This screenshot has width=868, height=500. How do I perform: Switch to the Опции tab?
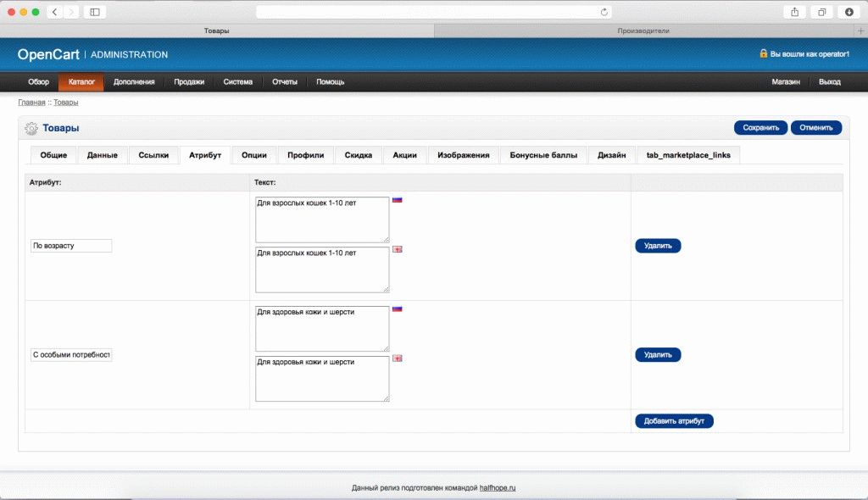pyautogui.click(x=254, y=155)
